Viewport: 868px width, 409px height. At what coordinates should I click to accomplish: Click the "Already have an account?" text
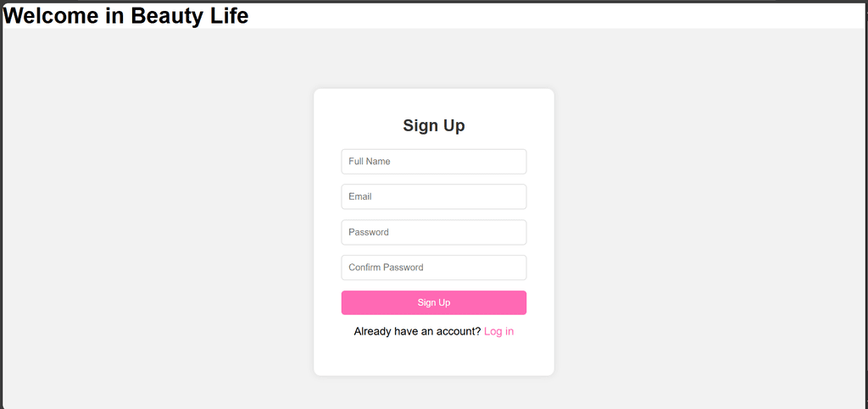tap(417, 331)
